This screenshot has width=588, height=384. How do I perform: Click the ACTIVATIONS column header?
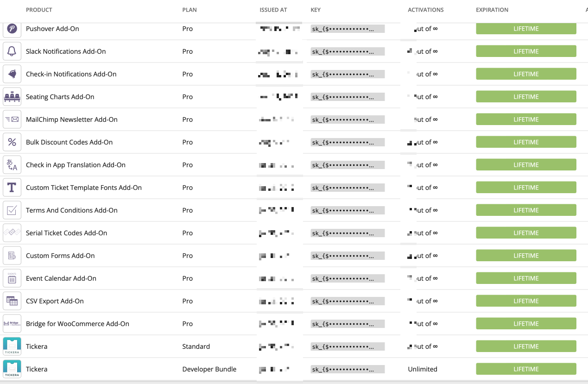(426, 10)
